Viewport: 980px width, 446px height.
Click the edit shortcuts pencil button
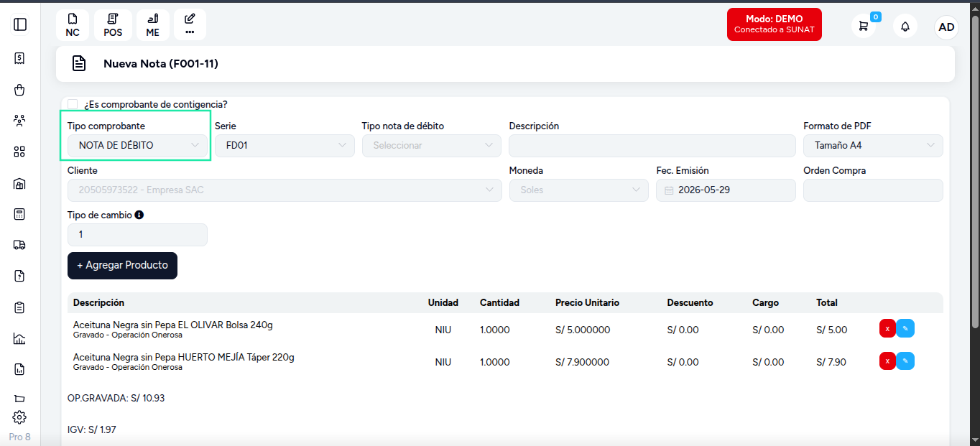pos(190,25)
